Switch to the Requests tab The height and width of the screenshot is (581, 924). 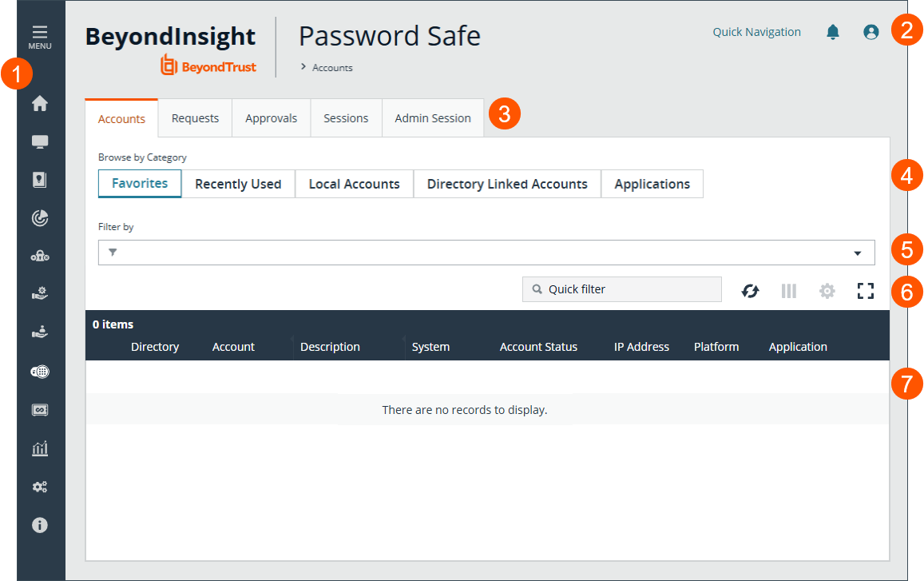point(194,117)
